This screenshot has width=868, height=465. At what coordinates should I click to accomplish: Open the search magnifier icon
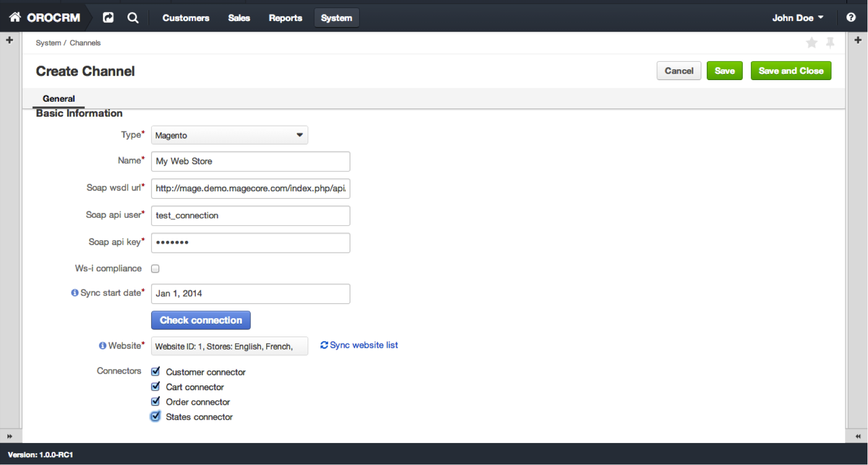[x=133, y=18]
